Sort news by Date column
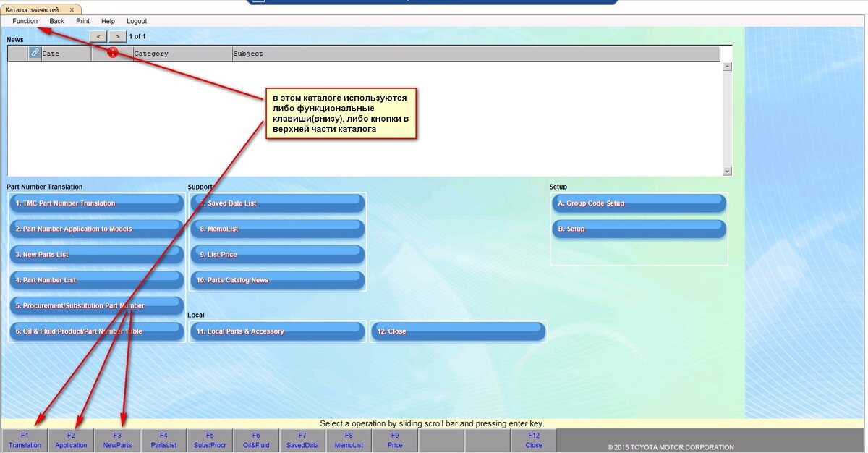The height and width of the screenshot is (453, 868). point(66,54)
